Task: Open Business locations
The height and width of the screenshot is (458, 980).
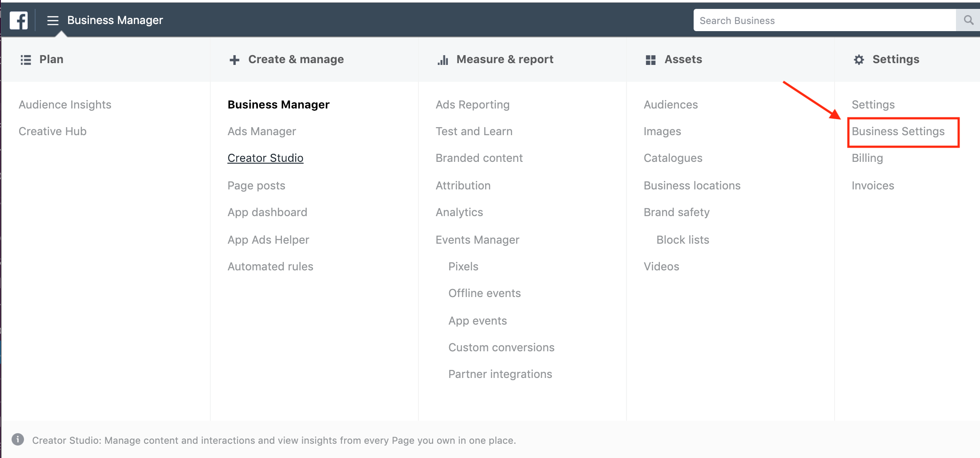Action: point(692,185)
